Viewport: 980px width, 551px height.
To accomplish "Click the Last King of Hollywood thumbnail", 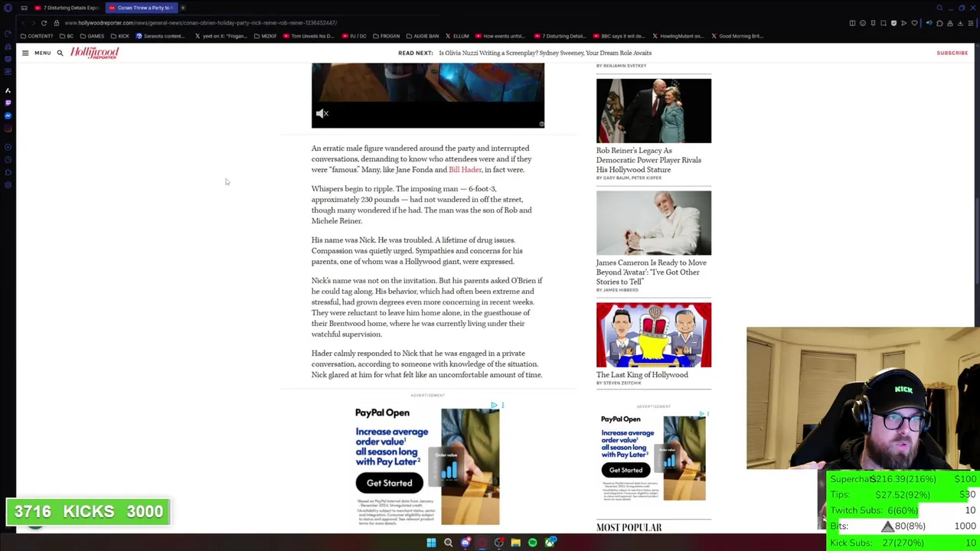I will pyautogui.click(x=654, y=334).
